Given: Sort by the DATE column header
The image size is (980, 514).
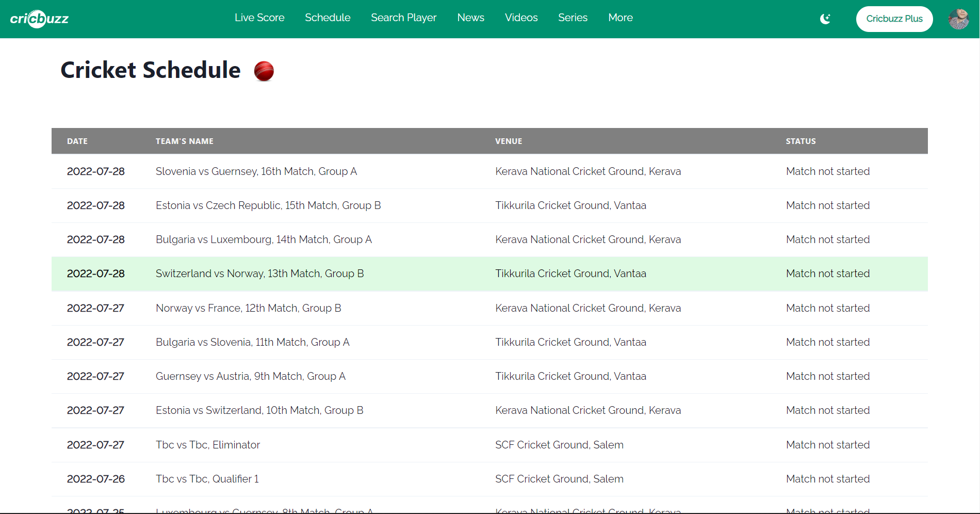Looking at the screenshot, I should [x=77, y=141].
